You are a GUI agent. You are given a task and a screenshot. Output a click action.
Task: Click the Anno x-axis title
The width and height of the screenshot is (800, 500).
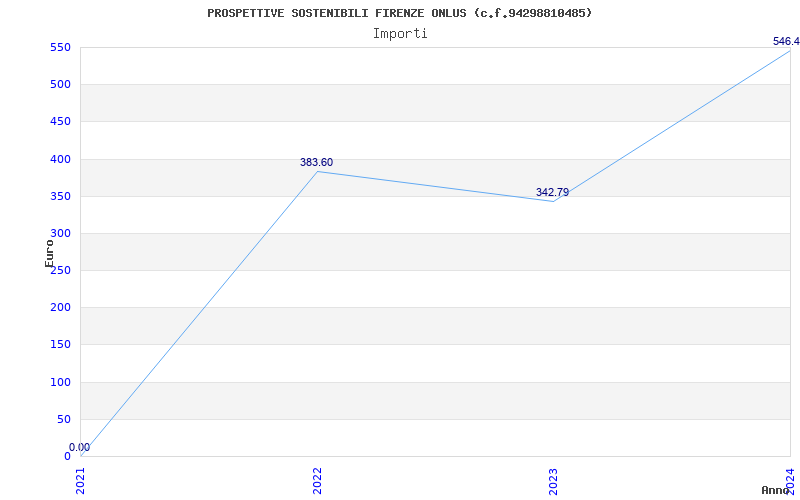pyautogui.click(x=775, y=490)
